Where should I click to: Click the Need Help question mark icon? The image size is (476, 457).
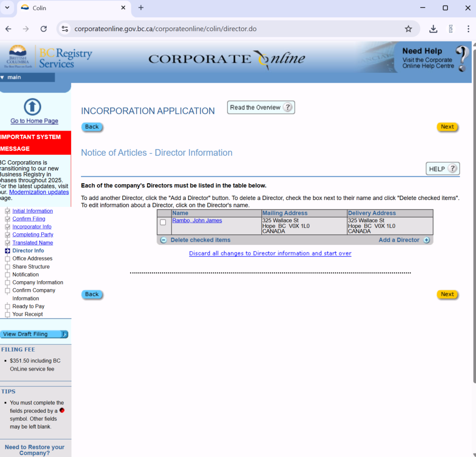pos(462,58)
